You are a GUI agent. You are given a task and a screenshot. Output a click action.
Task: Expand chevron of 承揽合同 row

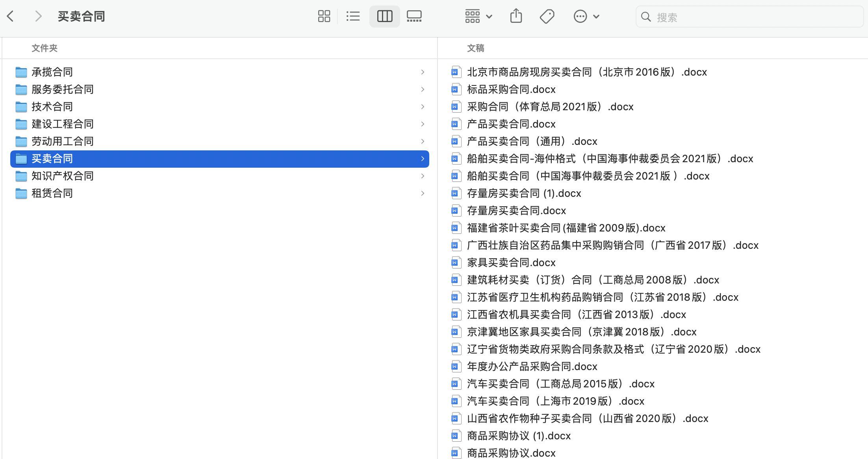pos(423,72)
